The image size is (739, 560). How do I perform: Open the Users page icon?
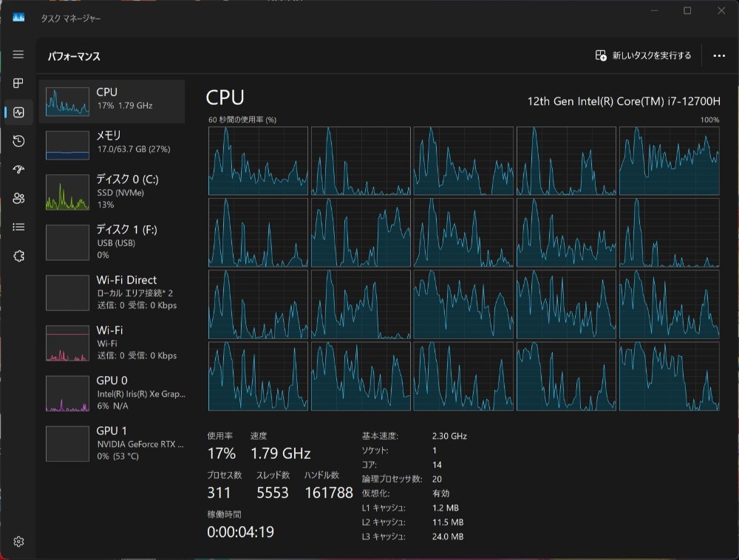coord(18,198)
